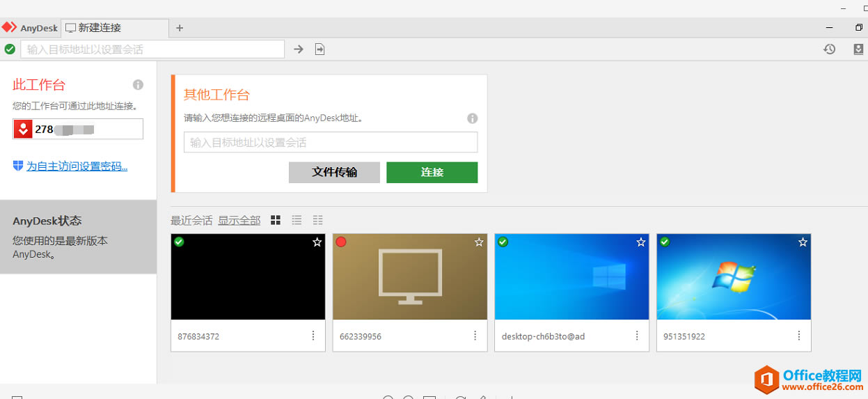Open options menu for 951351922
Image resolution: width=868 pixels, height=399 pixels.
point(799,336)
